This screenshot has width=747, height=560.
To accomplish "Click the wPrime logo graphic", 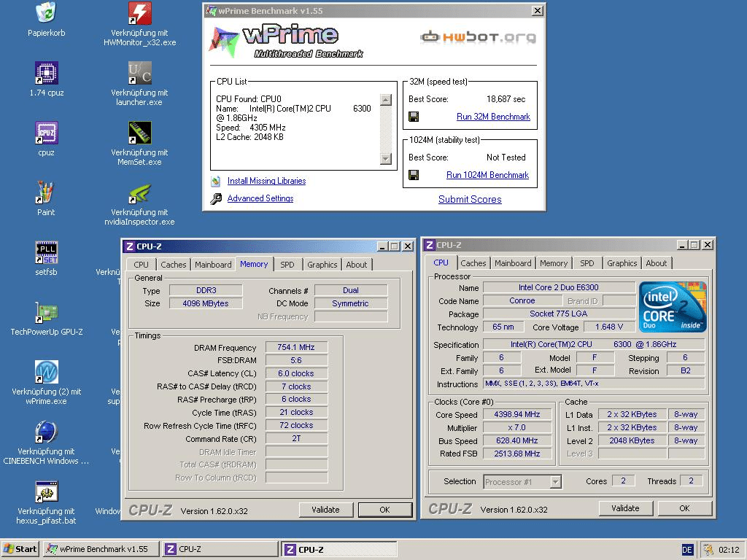I will 286,41.
